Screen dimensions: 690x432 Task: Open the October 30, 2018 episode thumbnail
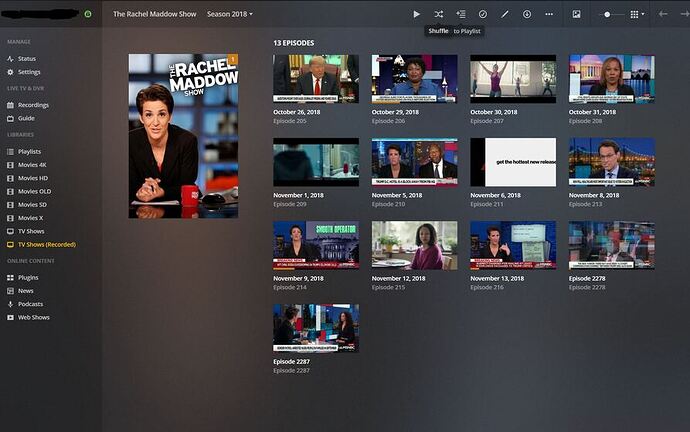coord(513,79)
